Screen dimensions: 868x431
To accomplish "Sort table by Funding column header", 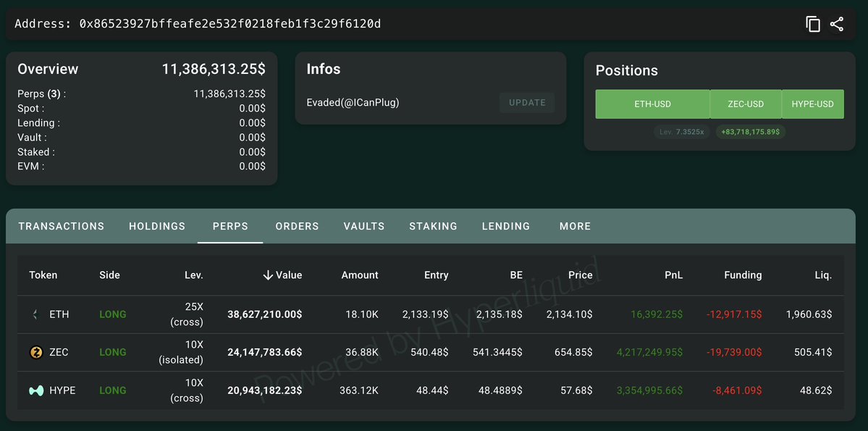I will click(x=743, y=275).
